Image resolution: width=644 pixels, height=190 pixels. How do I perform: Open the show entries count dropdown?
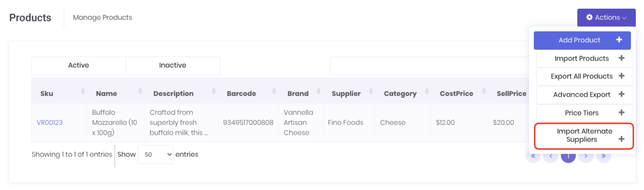point(155,155)
